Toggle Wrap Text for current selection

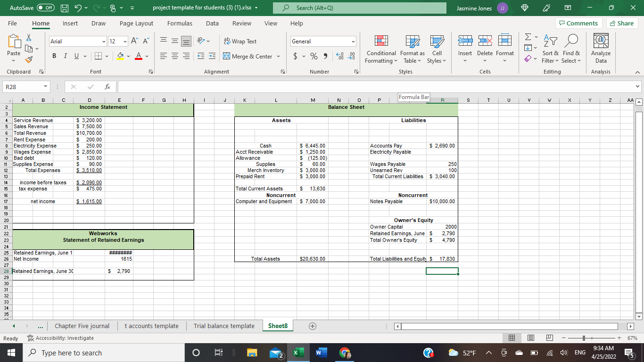coord(240,41)
